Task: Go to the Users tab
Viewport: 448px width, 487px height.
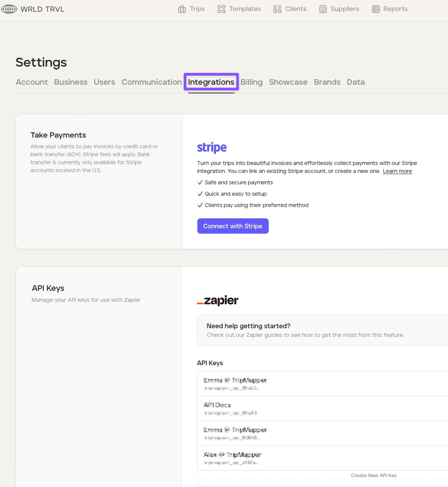Action: point(104,82)
